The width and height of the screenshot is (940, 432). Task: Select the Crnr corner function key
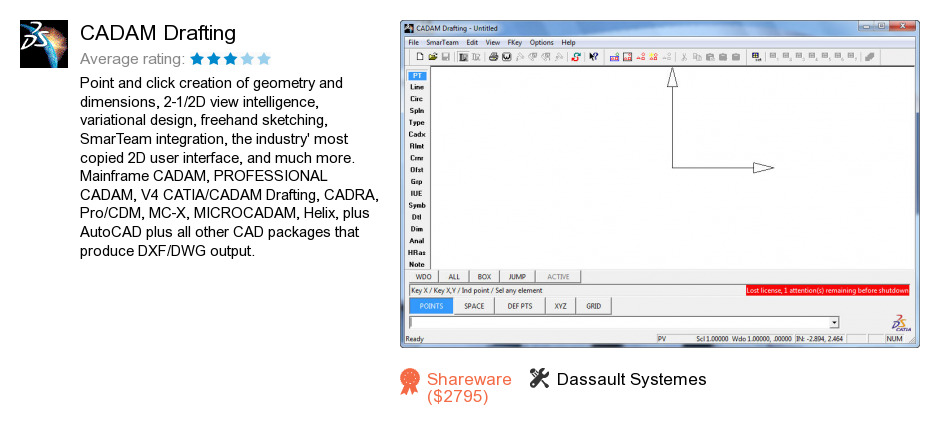pos(417,158)
